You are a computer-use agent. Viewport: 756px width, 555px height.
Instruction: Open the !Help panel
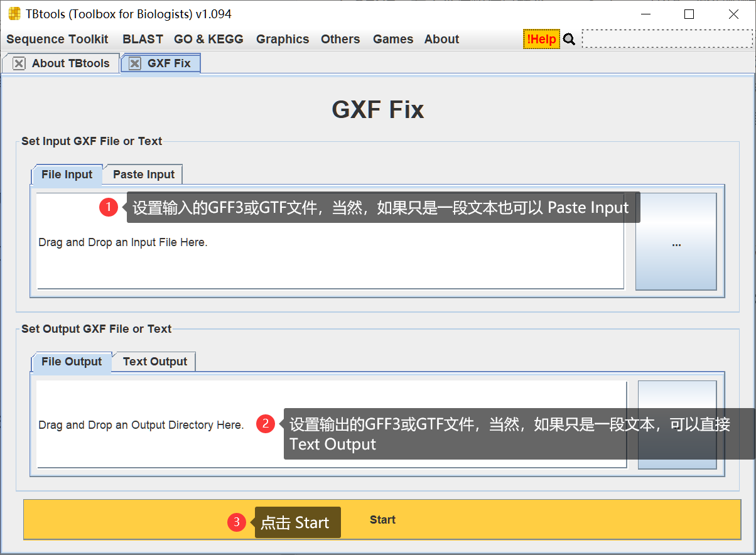pyautogui.click(x=541, y=38)
